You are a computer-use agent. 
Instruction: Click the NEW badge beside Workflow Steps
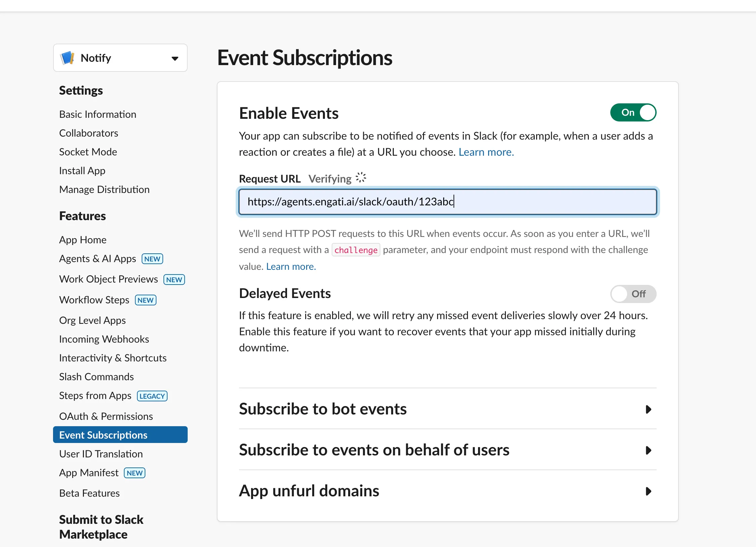coord(146,300)
